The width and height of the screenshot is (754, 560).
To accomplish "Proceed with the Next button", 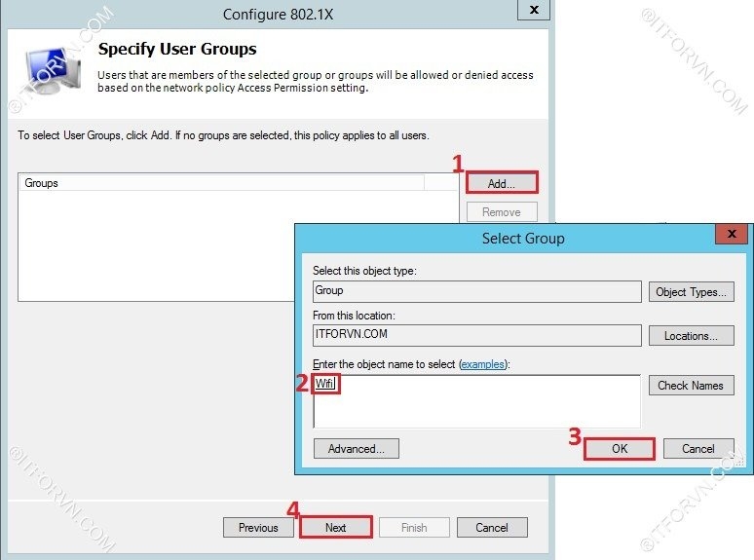I will (x=335, y=528).
